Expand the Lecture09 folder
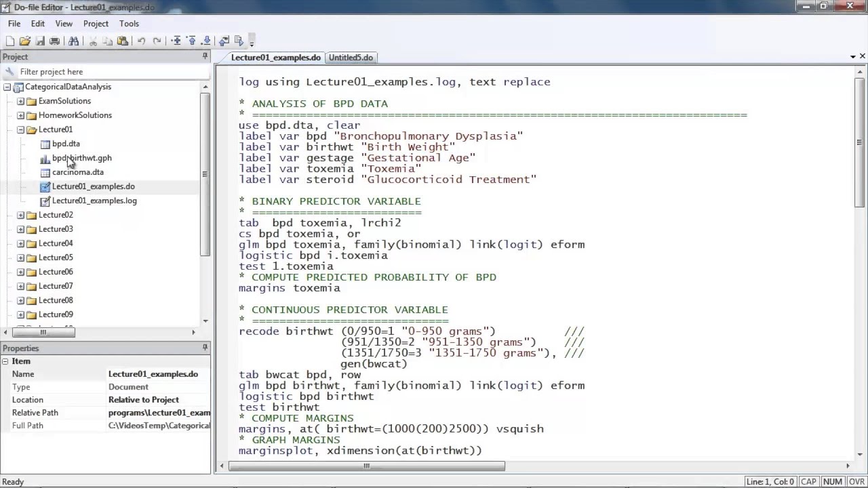 click(21, 314)
